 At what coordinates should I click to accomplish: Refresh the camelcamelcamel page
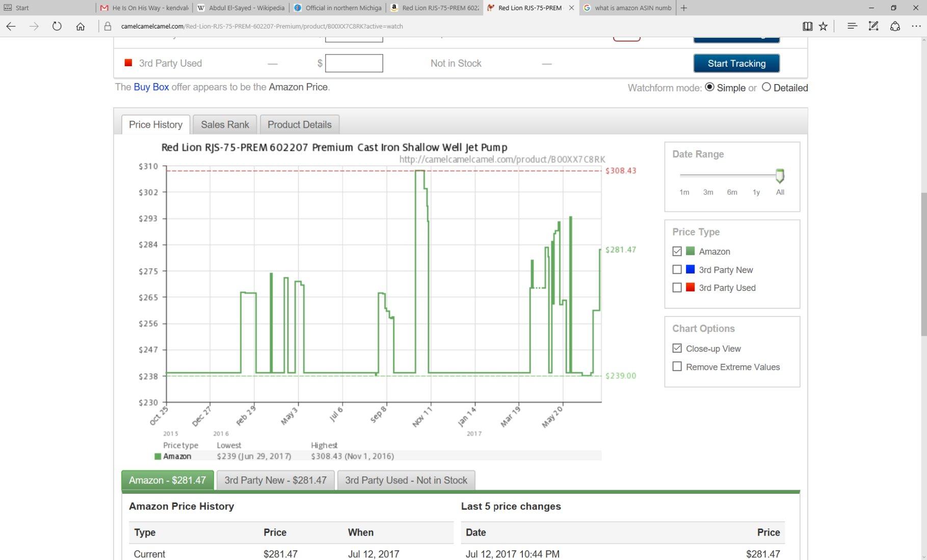pyautogui.click(x=57, y=26)
